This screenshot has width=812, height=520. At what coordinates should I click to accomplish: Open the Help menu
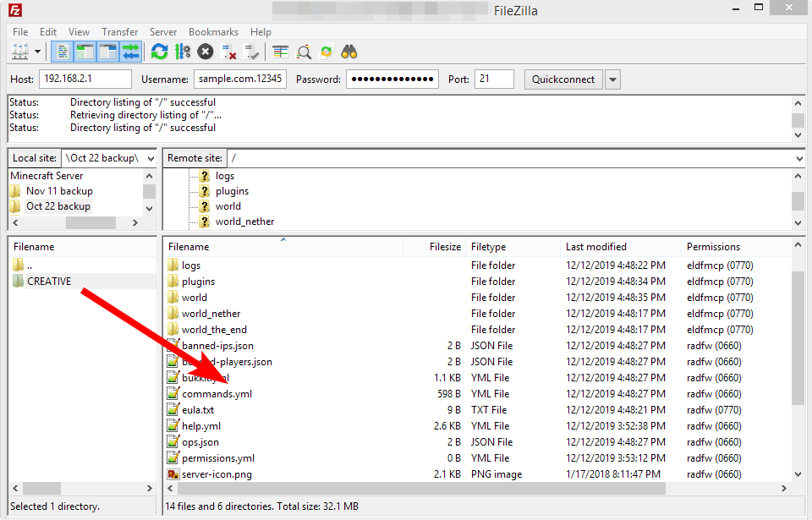click(x=261, y=31)
